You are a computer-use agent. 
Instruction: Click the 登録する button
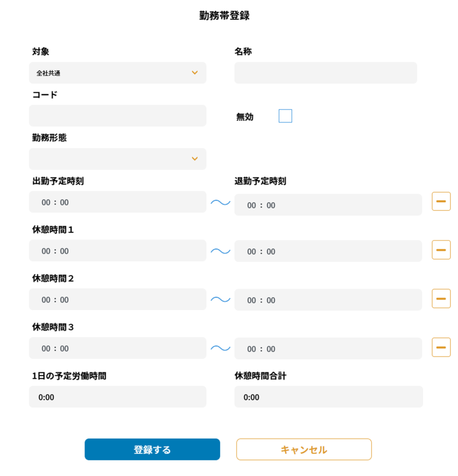pyautogui.click(x=152, y=450)
